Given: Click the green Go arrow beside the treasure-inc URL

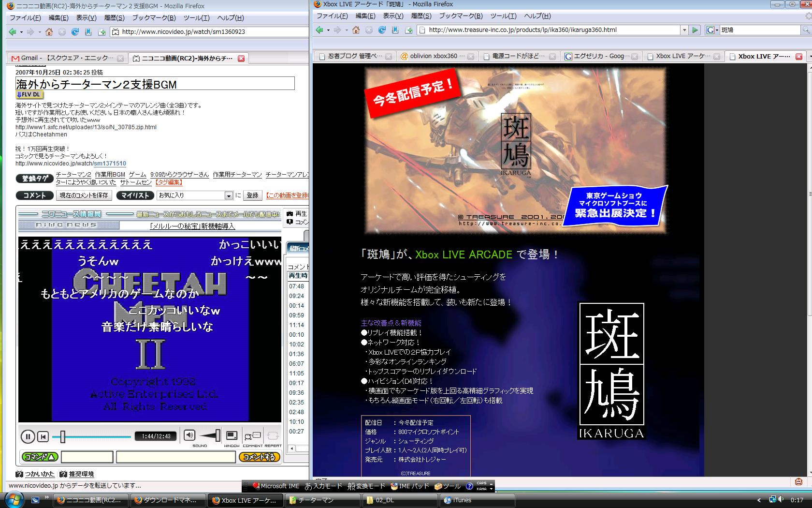Looking at the screenshot, I should 695,30.
